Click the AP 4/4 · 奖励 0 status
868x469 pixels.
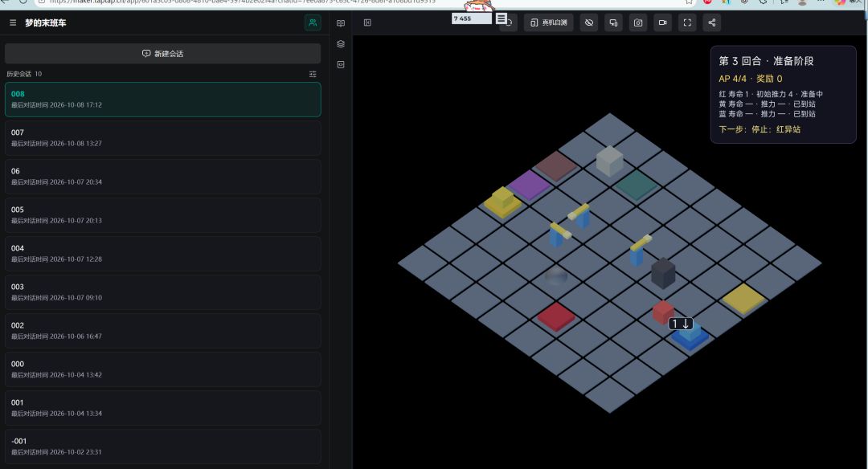(x=751, y=79)
